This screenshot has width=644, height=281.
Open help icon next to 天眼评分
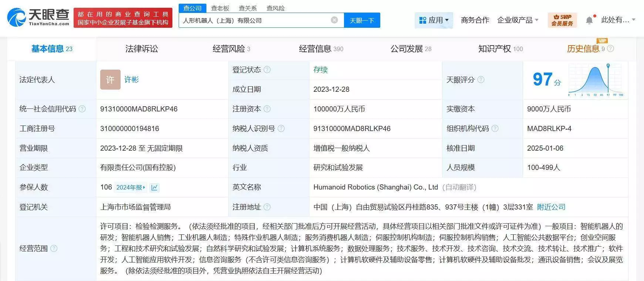(481, 80)
